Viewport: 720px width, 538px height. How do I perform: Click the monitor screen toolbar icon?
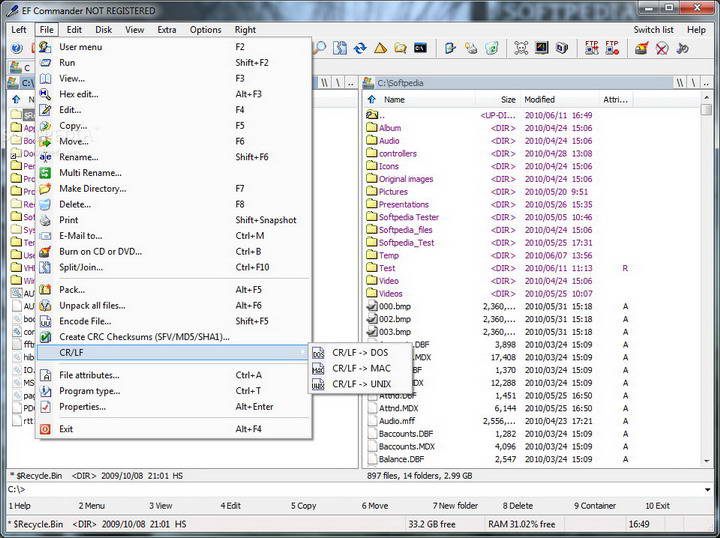coord(541,48)
